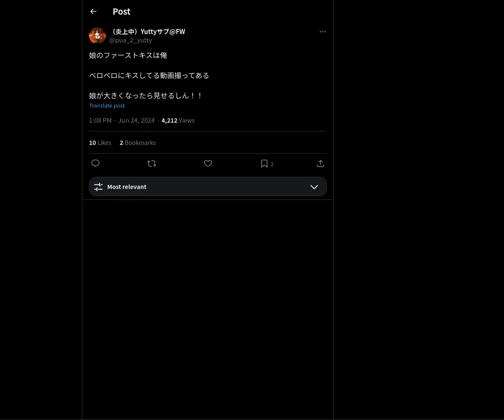View the list of 10 Likes

[x=100, y=143]
